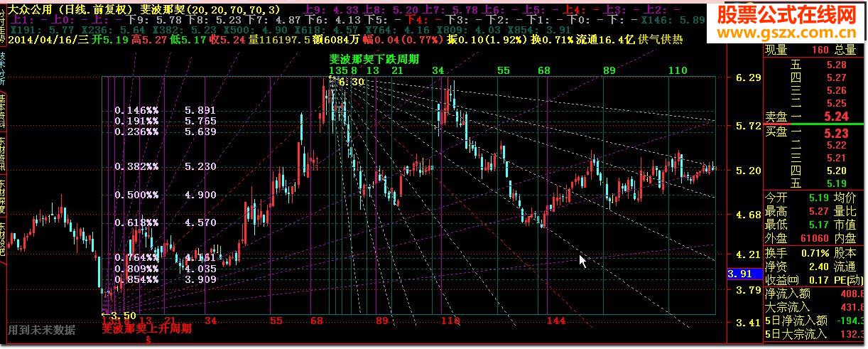Click the 斐波那契上升周期 label

pyautogui.click(x=146, y=329)
